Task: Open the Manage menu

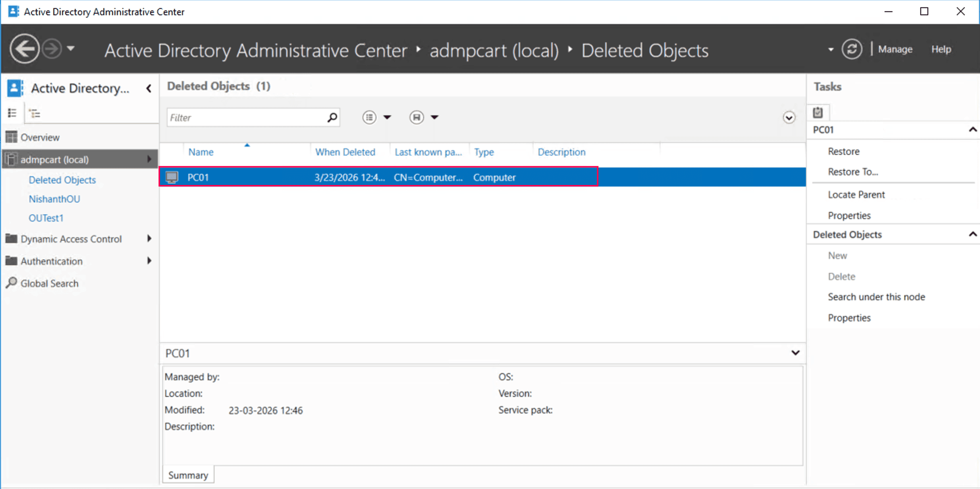Action: (895, 49)
